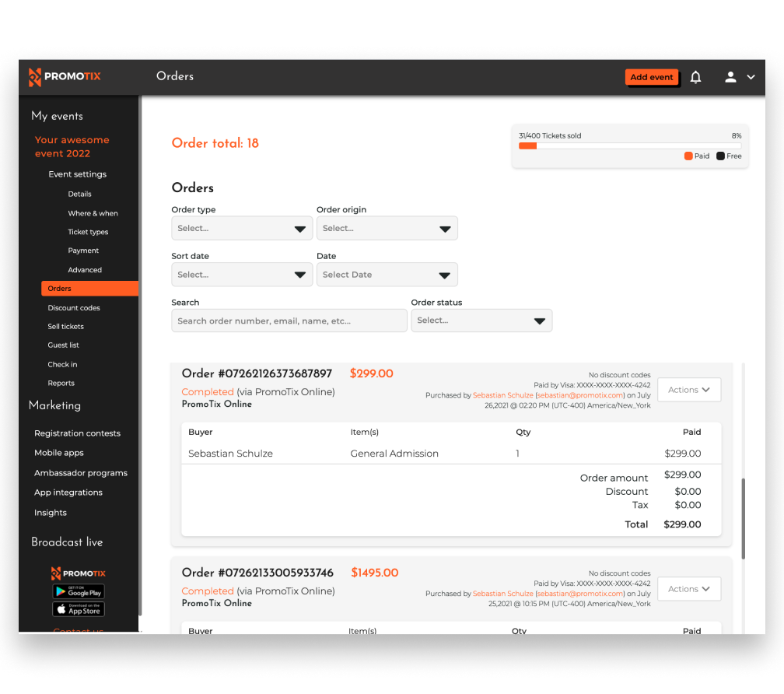Open the Select Date picker
Image resolution: width=784 pixels, height=694 pixels.
(387, 274)
